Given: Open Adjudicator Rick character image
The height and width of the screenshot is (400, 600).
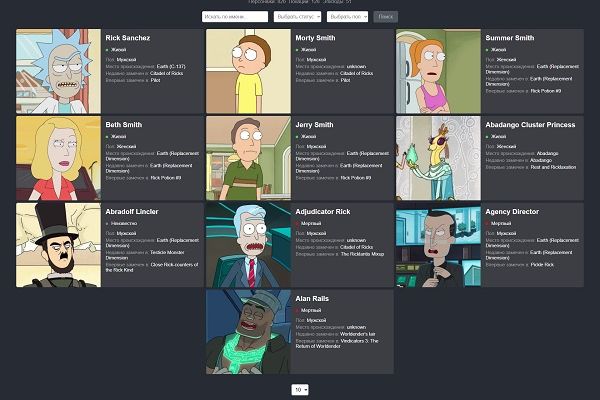Looking at the screenshot, I should pos(248,245).
